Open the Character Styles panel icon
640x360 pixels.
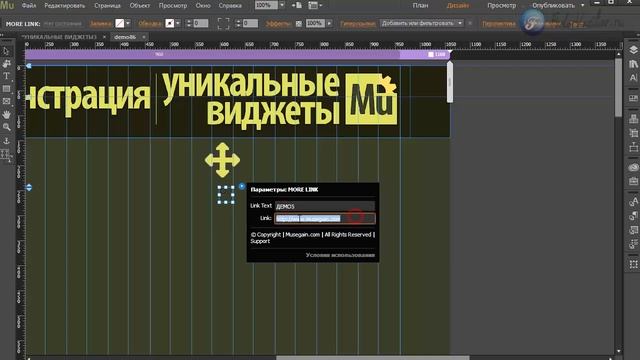633,202
